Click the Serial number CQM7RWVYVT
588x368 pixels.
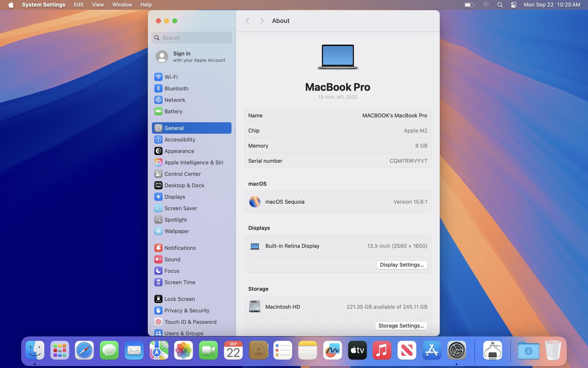pyautogui.click(x=408, y=161)
